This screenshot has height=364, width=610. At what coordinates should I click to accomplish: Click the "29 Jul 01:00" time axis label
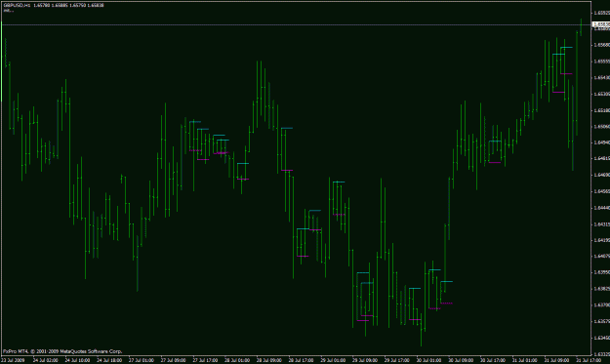tap(333, 360)
